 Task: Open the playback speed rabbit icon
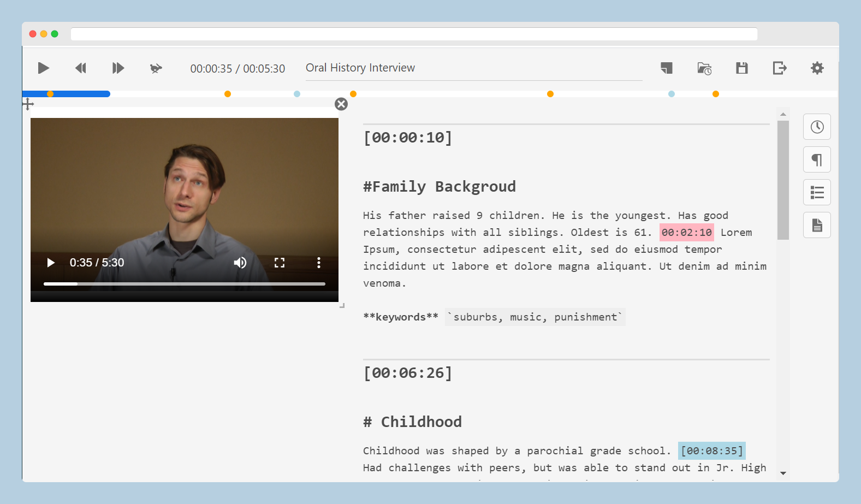coord(156,68)
